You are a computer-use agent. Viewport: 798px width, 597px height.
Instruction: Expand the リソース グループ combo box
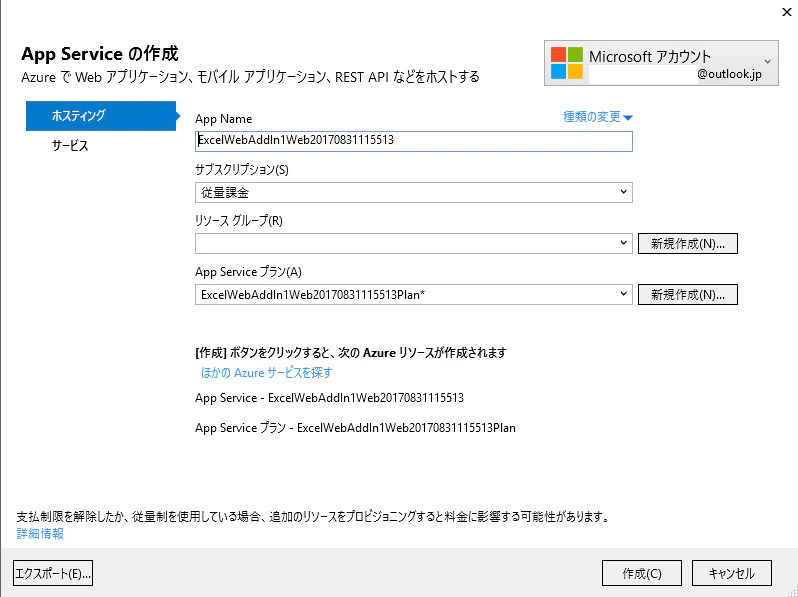tap(414, 243)
